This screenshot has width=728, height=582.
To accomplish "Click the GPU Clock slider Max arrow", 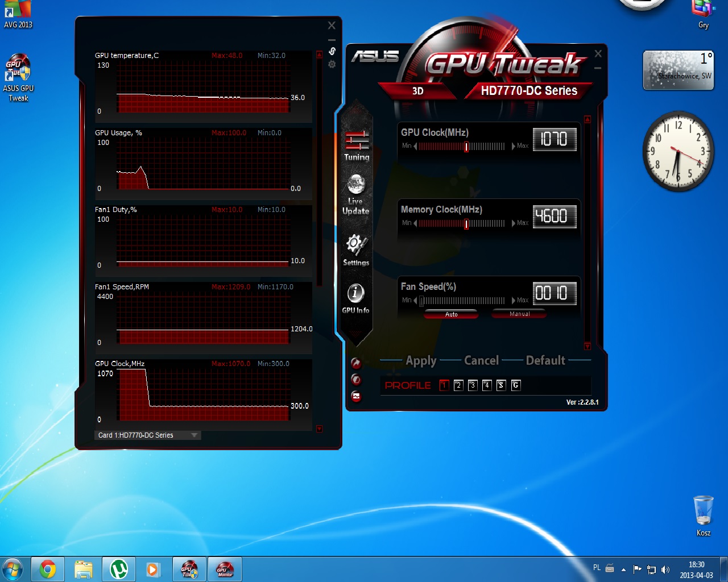I will 513,146.
